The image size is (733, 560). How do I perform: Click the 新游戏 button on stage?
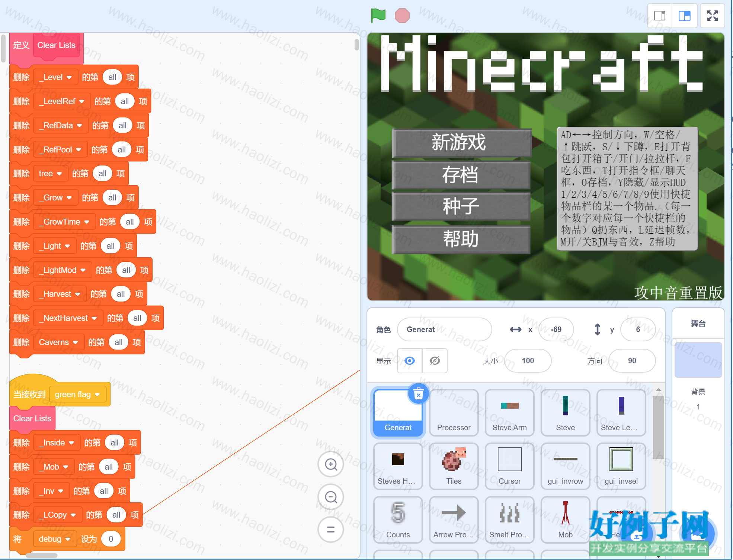[x=462, y=143]
